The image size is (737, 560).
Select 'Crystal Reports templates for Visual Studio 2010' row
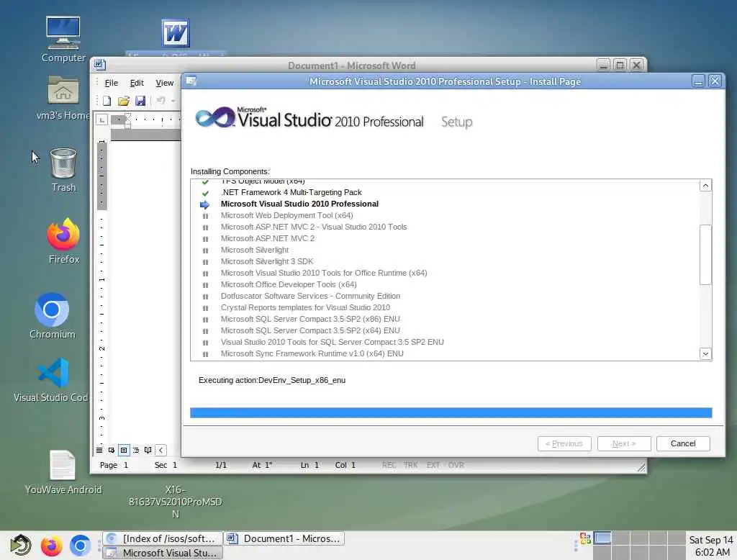pyautogui.click(x=445, y=307)
